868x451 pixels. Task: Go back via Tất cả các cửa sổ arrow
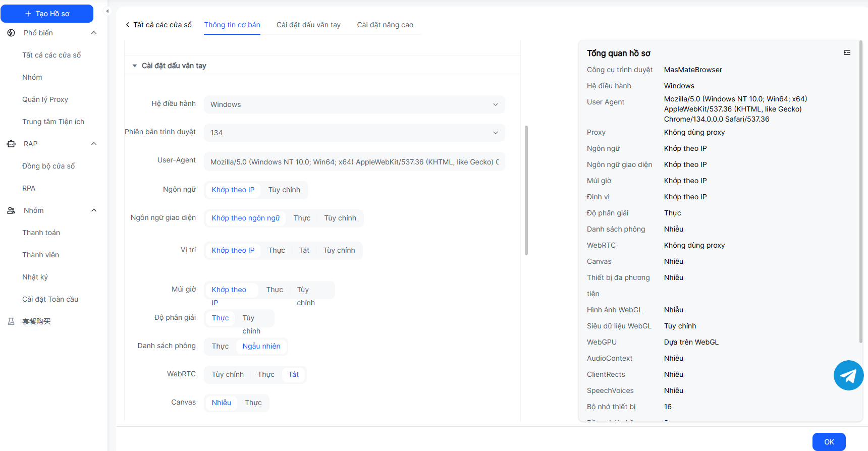coord(128,25)
